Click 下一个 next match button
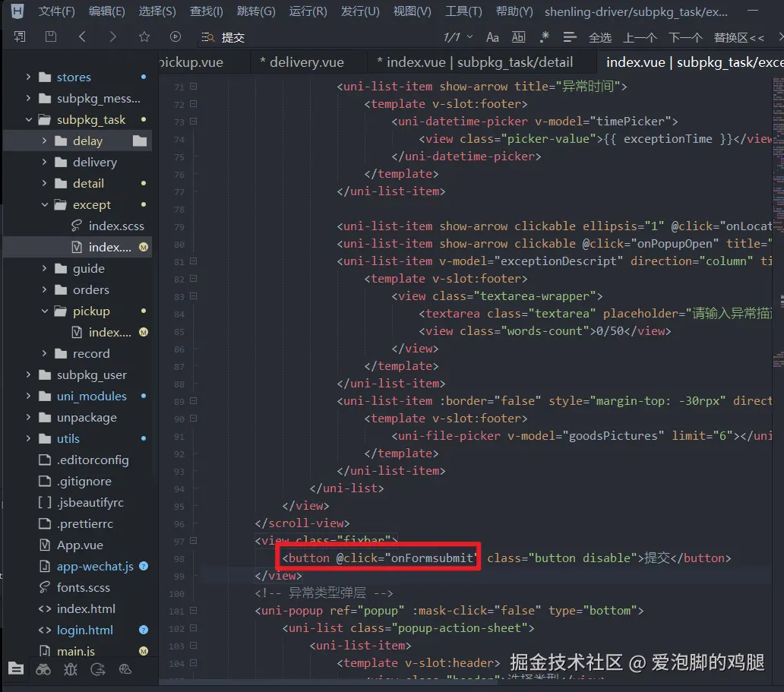The image size is (784, 692). [685, 37]
